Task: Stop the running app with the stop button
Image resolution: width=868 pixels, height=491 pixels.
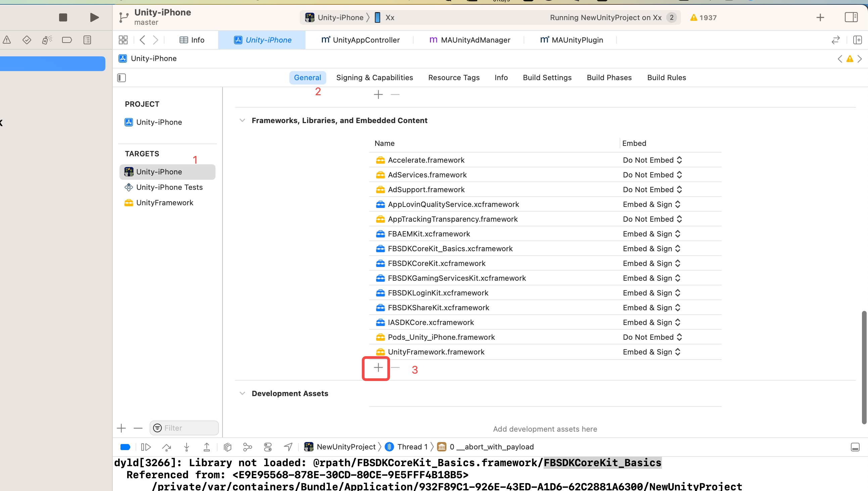Action: 63,17
